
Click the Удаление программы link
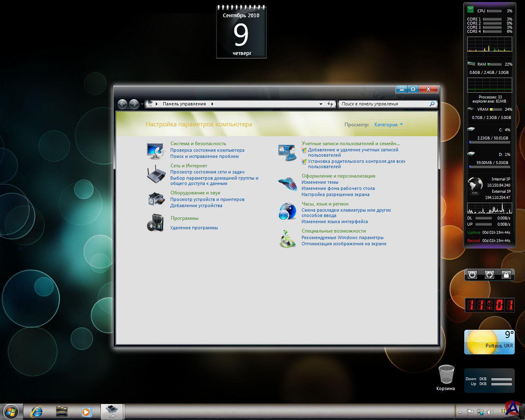(x=194, y=228)
